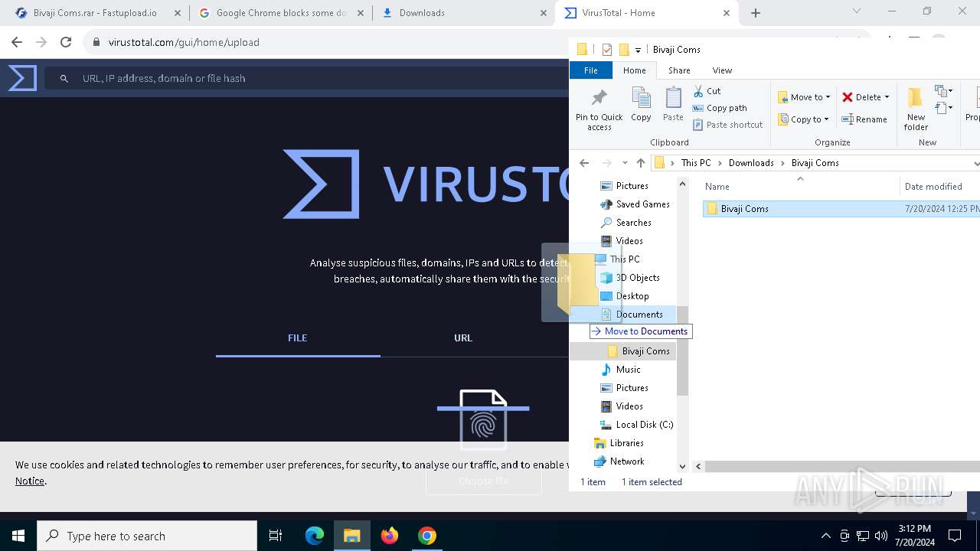This screenshot has height=551, width=980.
Task: Click Explorer Up arrow
Action: point(641,163)
